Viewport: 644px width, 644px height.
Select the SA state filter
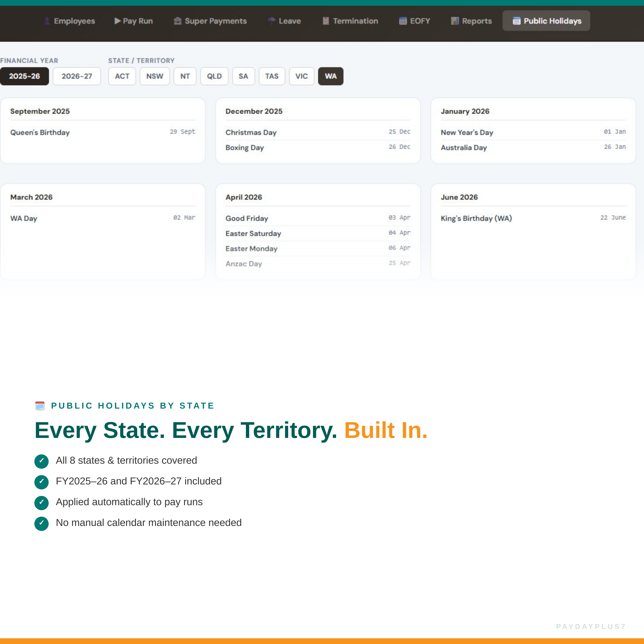click(243, 76)
